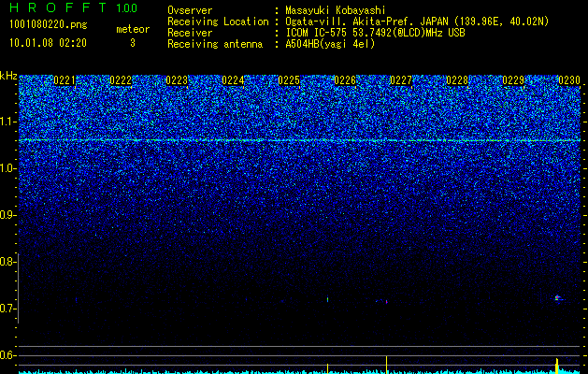
Task: Click the 0228 time marker
Action: (457, 80)
